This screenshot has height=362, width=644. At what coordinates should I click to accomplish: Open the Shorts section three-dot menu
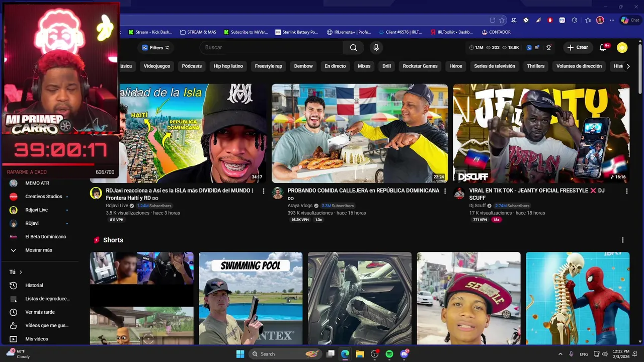[x=623, y=240]
